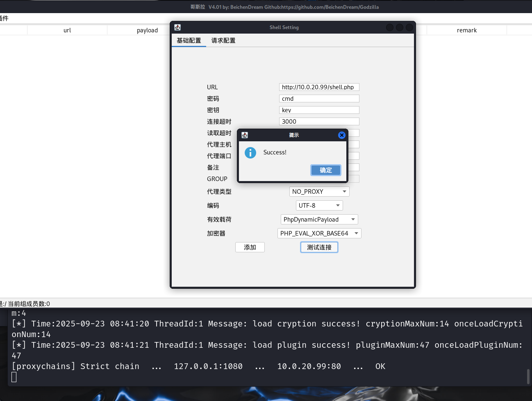Close the prompt dialog with the blue X
Image resolution: width=532 pixels, height=401 pixels.
342,135
